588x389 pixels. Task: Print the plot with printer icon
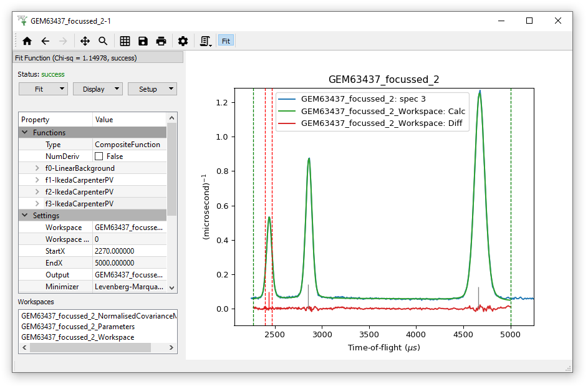click(161, 41)
